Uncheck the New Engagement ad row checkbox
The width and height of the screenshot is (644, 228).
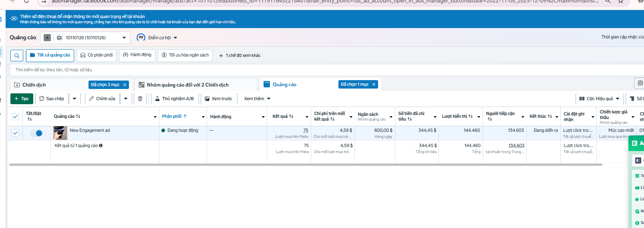(15, 133)
